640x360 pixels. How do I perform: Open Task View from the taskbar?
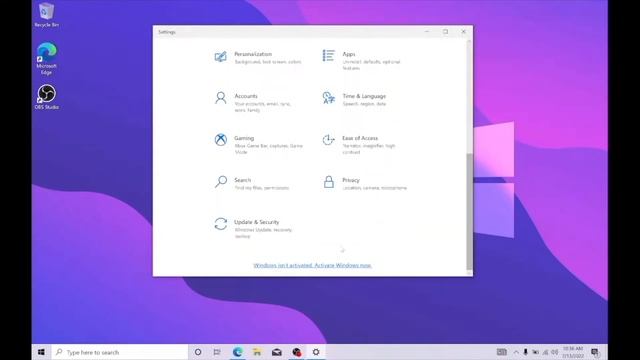217,352
